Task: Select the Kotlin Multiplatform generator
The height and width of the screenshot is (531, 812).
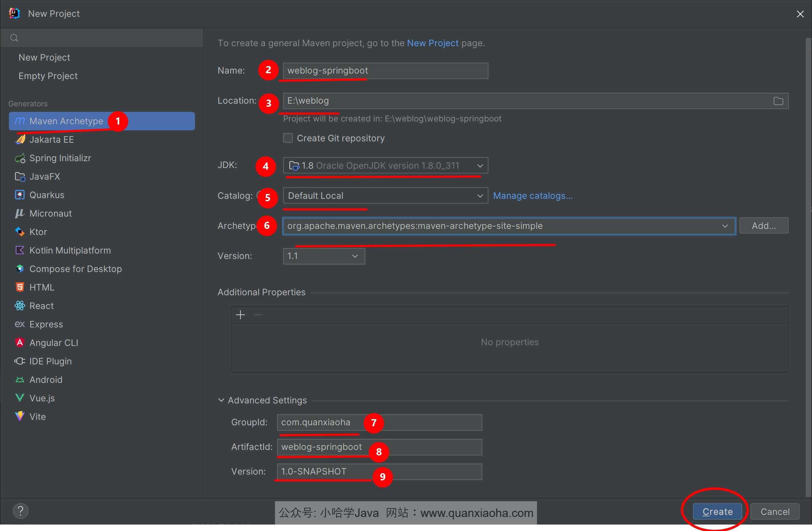Action: click(102, 250)
